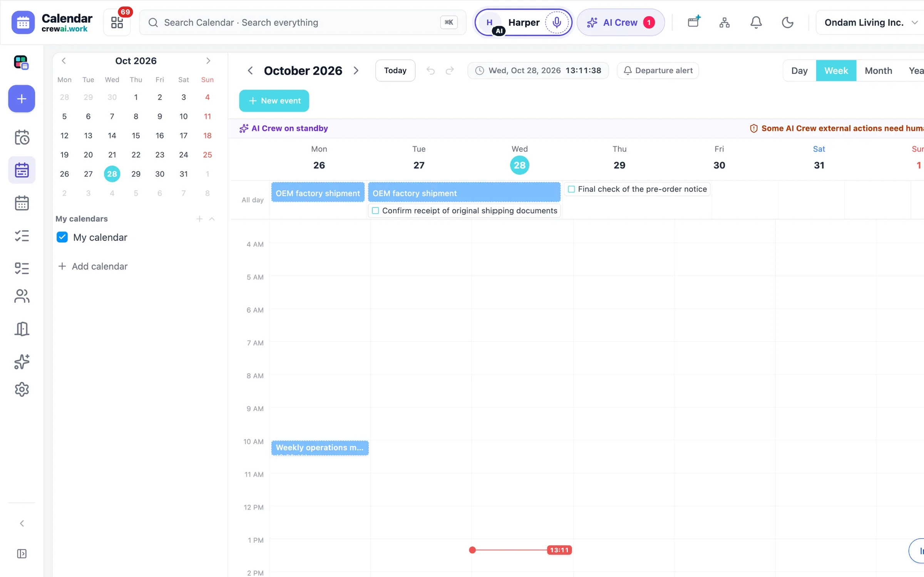Switch to Month view
Screen dimensions: 924x577
pos(878,70)
